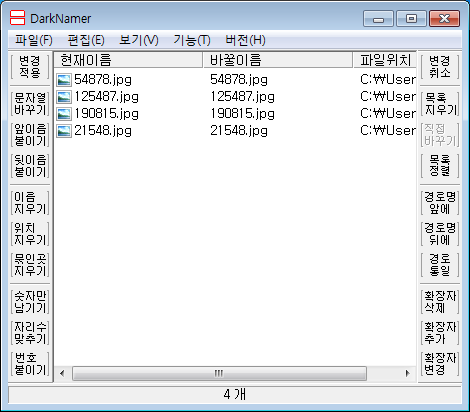Click new name cell 21548.jpg
This screenshot has width=470, height=412.
(x=239, y=131)
